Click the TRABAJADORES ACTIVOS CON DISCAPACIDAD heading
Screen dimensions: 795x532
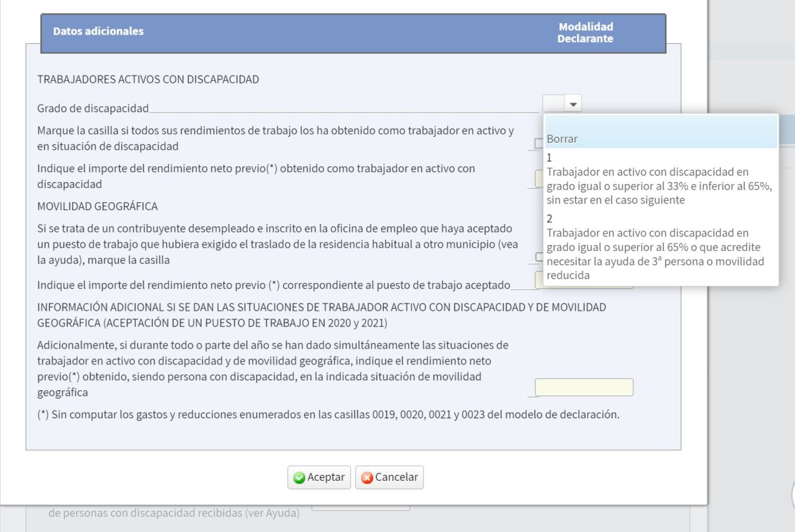(x=148, y=80)
